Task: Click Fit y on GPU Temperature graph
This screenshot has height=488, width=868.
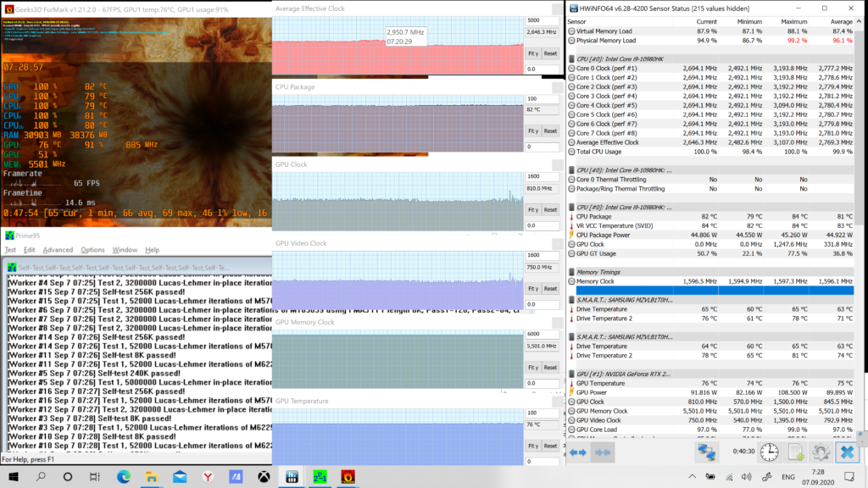Action: pyautogui.click(x=533, y=446)
